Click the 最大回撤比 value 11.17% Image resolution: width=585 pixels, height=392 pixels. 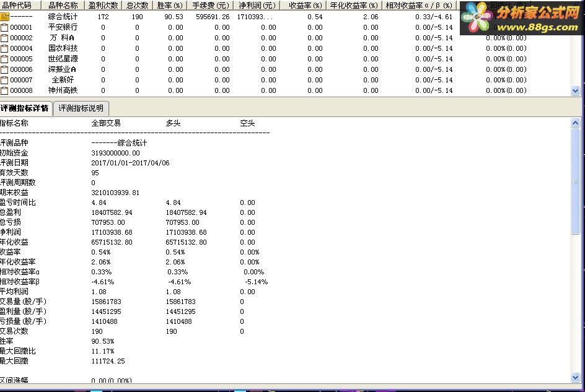pos(103,351)
